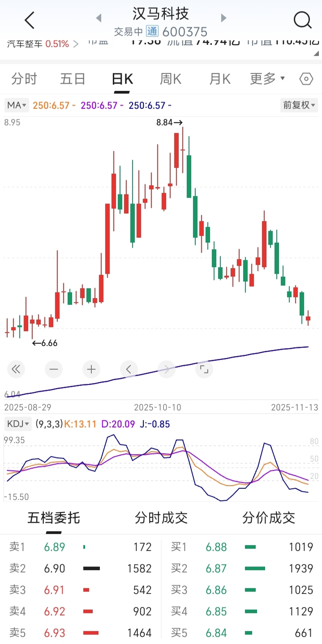Image resolution: width=322 pixels, height=644 pixels.
Task: Open the 分价成交 tab
Action: pos(269,518)
